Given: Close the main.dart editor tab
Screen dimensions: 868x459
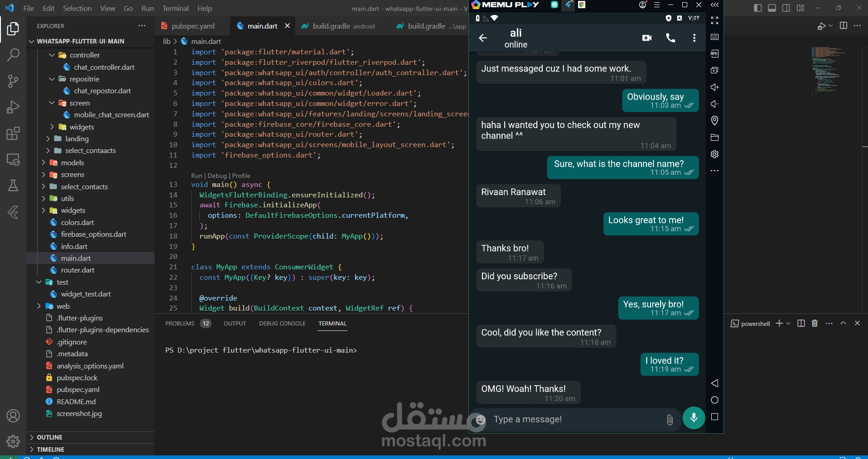Looking at the screenshot, I should click(x=287, y=26).
